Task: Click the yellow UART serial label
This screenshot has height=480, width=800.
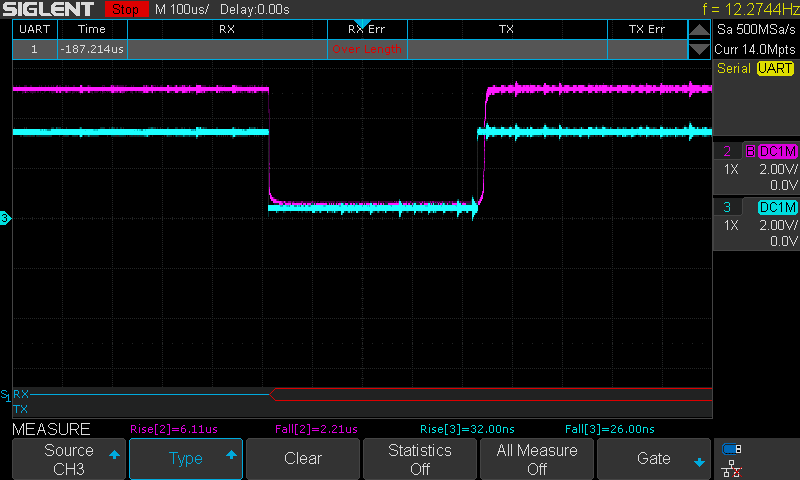Action: point(775,68)
